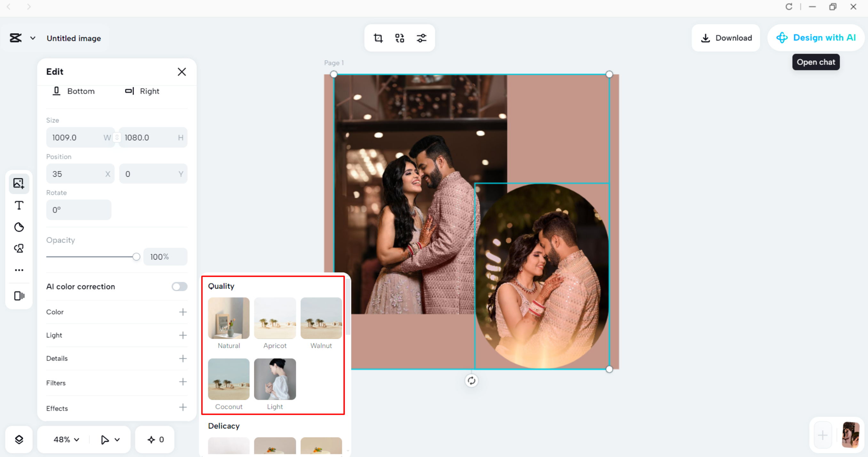The height and width of the screenshot is (457, 868).
Task: Open more tools via the ellipsis icon
Action: tap(19, 270)
